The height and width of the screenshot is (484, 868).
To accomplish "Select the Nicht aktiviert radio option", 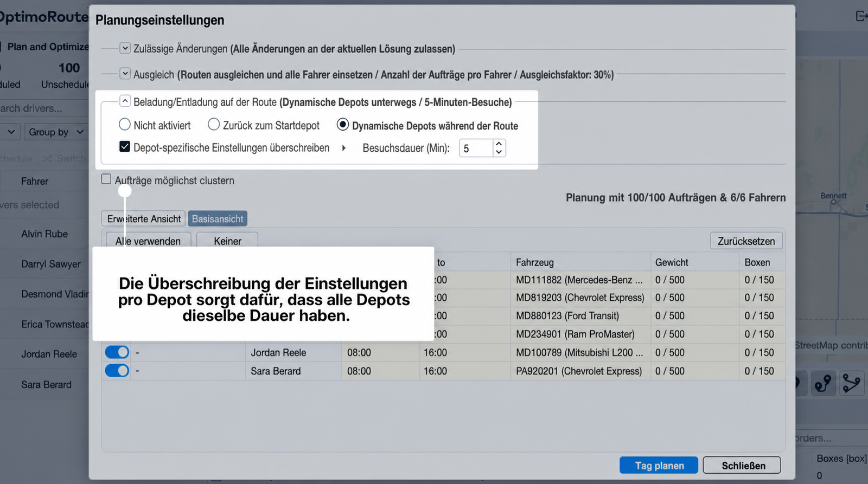I will click(x=125, y=125).
